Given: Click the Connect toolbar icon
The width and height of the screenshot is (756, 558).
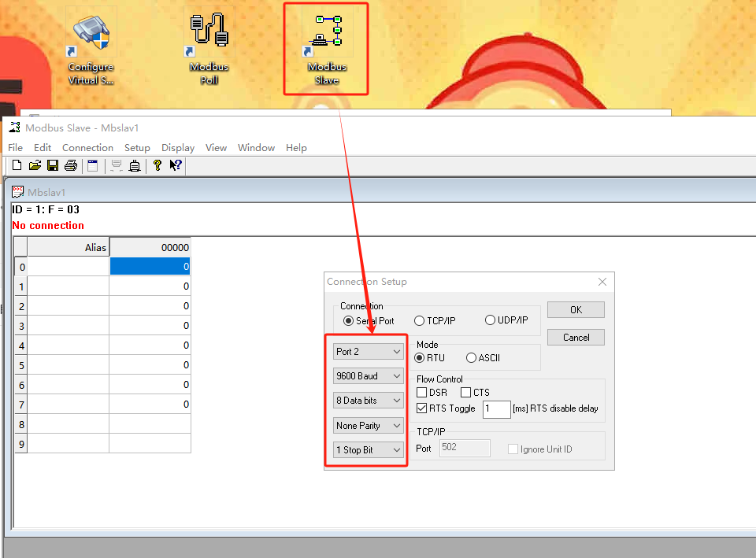Looking at the screenshot, I should pos(117,166).
